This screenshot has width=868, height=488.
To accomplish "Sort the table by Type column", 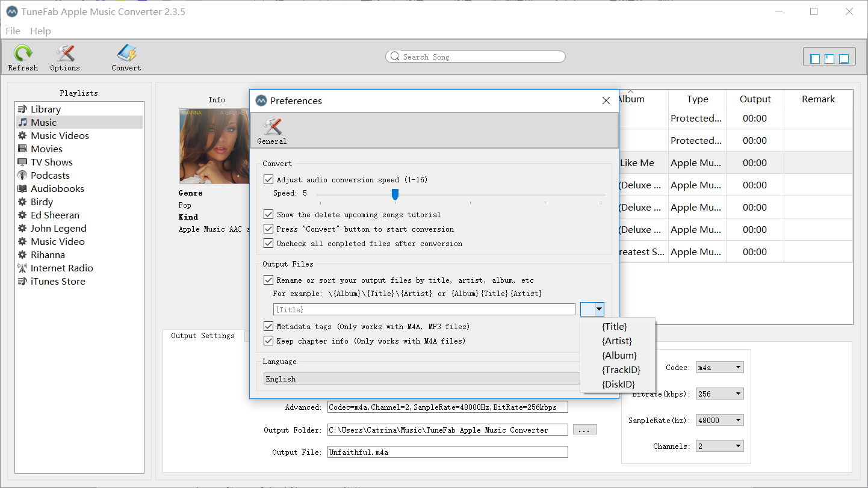I will pos(697,99).
